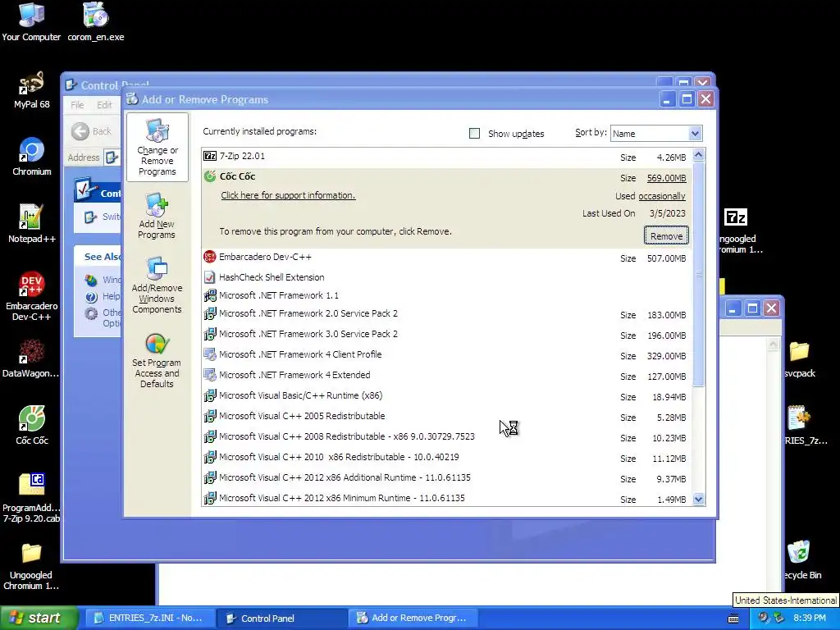Screen dimensions: 840x630
Task: Click the occasionally usage link
Action: click(x=662, y=196)
